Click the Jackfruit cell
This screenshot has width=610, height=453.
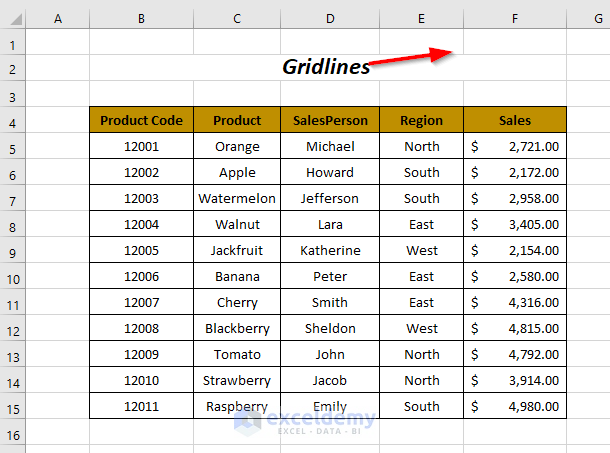pos(237,250)
